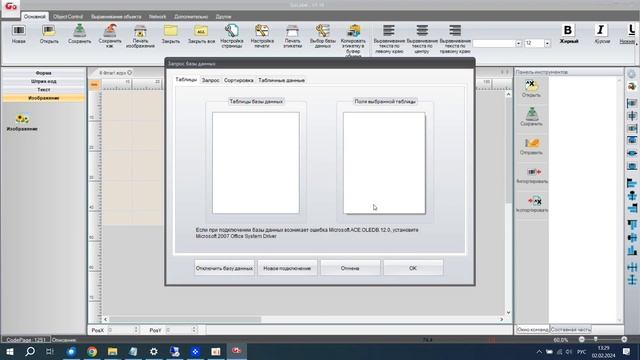Open the Выравнивание объекта ribbon tab
Screen dimensions: 640x360
[116, 17]
